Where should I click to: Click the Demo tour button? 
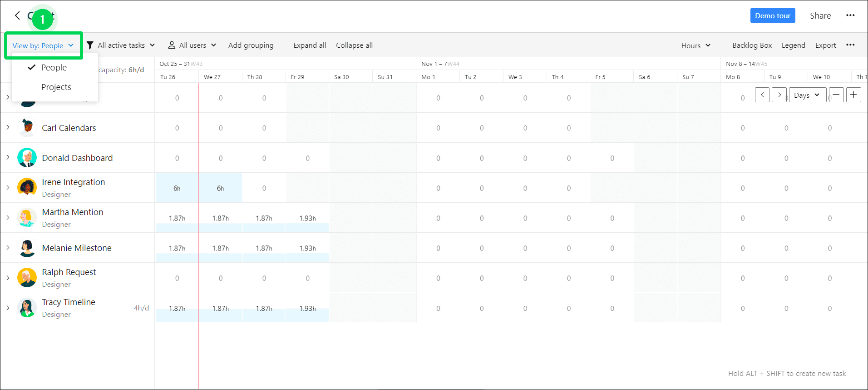coord(773,15)
